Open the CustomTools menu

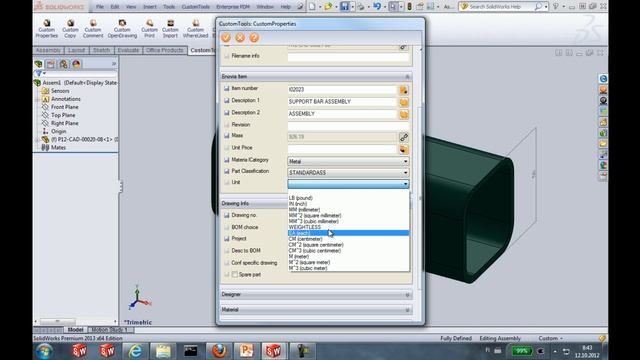tap(196, 7)
